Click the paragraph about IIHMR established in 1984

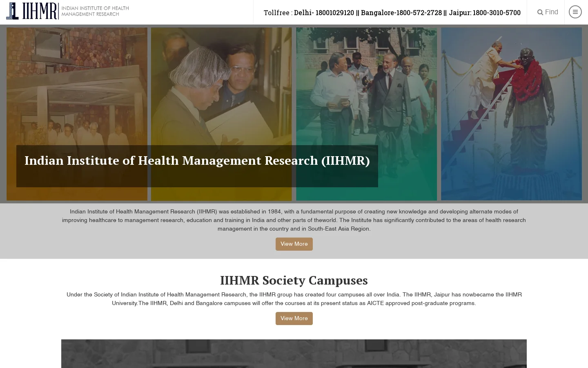(294, 220)
